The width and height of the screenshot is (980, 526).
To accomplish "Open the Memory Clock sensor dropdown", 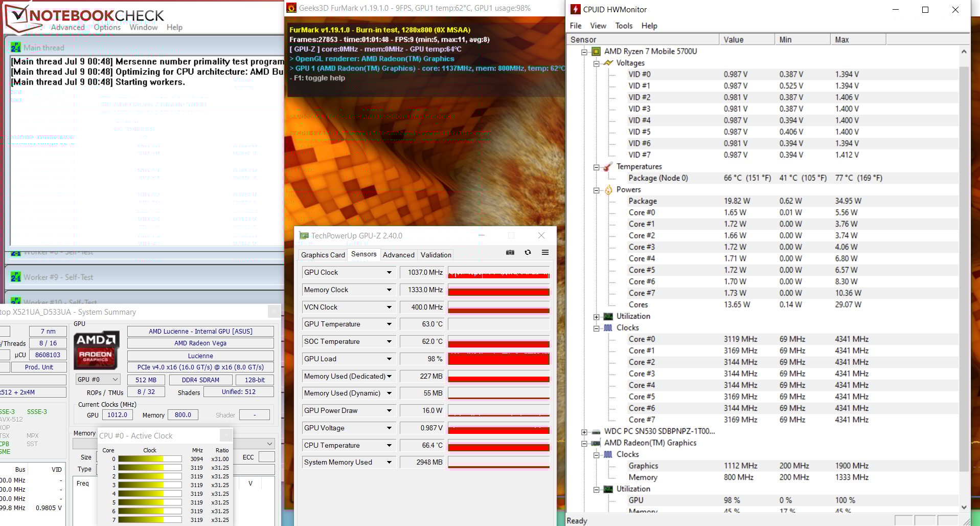I will [x=389, y=290].
